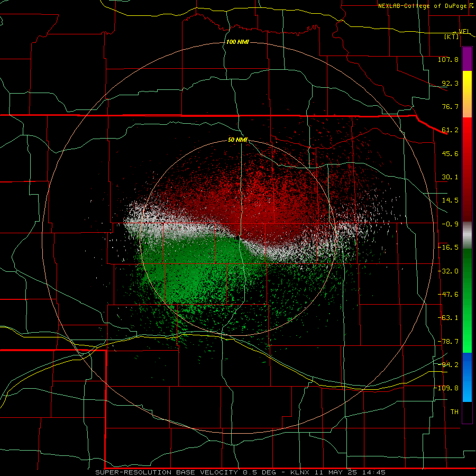476x476 pixels.
Task: Click the 100 NMI range ring label
Action: coord(237,42)
